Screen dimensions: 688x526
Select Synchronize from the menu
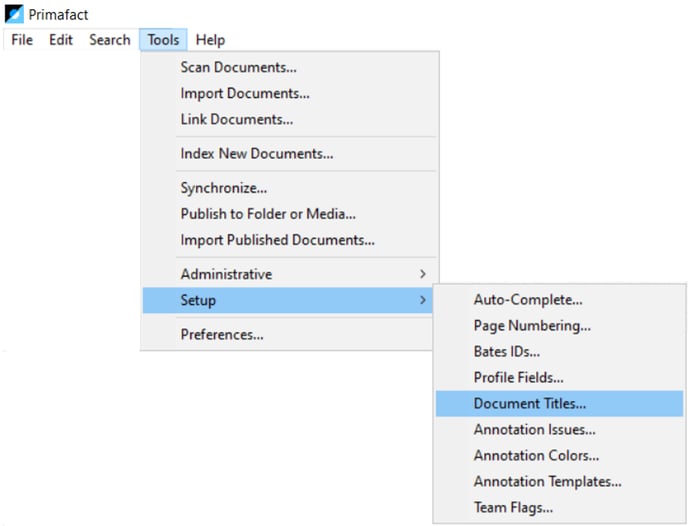point(290,188)
